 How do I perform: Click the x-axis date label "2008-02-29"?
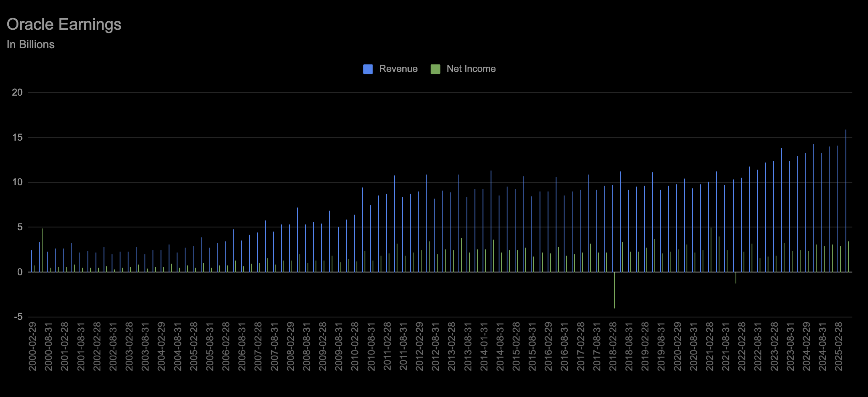(x=290, y=346)
